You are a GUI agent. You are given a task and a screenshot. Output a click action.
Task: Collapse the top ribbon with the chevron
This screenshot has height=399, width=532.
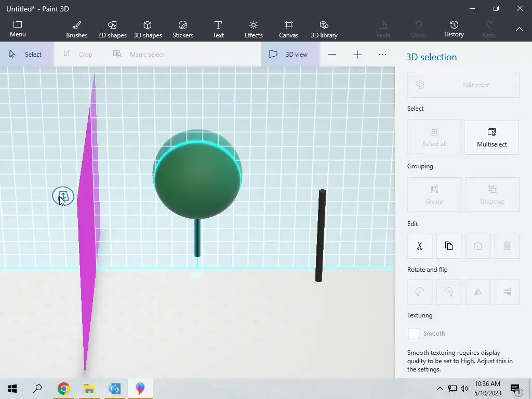coord(520,30)
